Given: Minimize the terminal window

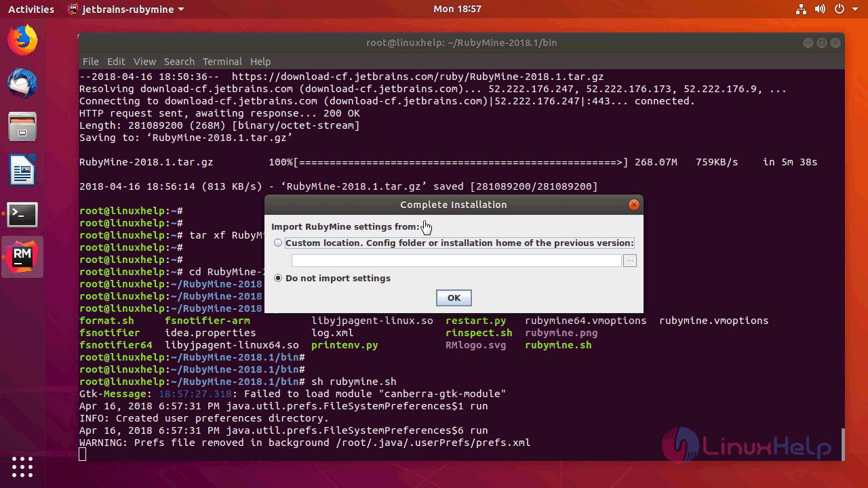Looking at the screenshot, I should [x=808, y=42].
